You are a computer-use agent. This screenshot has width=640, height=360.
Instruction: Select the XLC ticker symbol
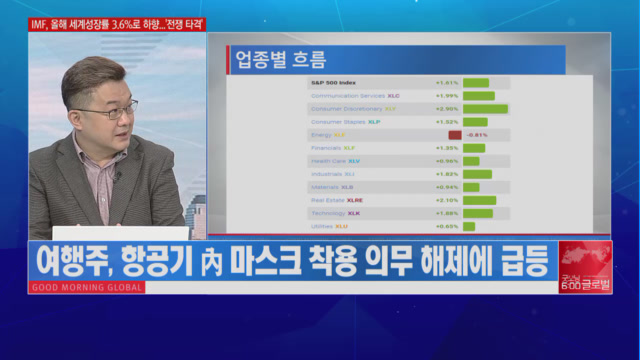click(393, 96)
